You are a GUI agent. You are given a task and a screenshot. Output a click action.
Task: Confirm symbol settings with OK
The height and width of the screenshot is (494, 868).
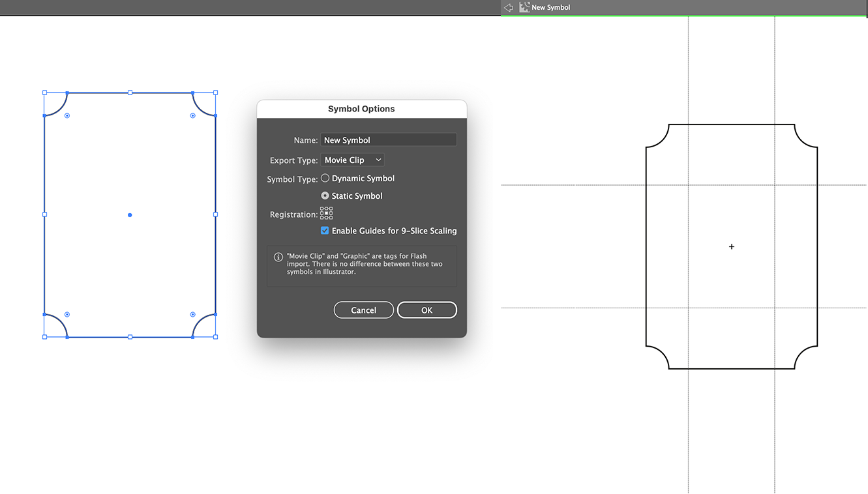pyautogui.click(x=427, y=310)
